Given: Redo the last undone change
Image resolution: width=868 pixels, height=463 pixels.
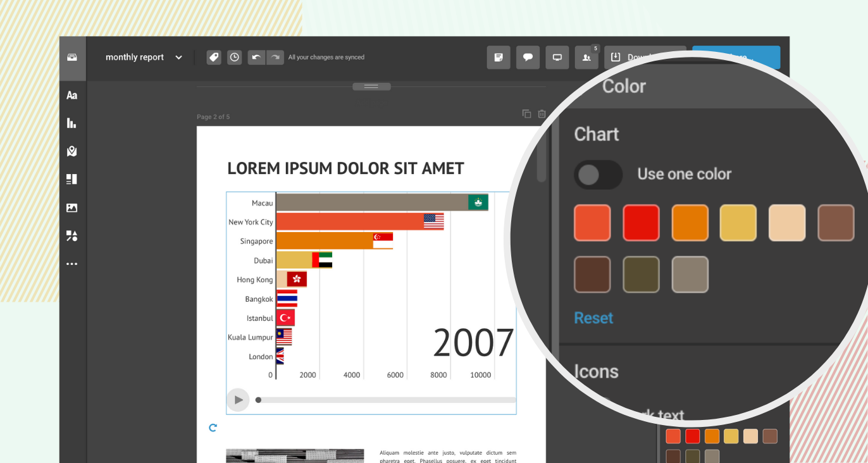Looking at the screenshot, I should (x=275, y=57).
